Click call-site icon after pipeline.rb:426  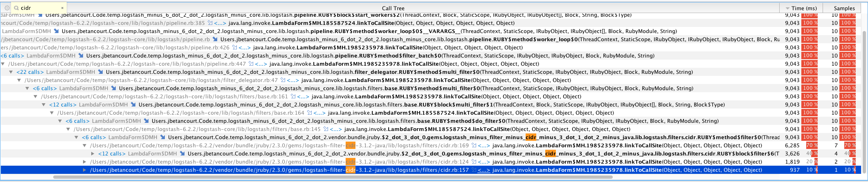point(234,48)
